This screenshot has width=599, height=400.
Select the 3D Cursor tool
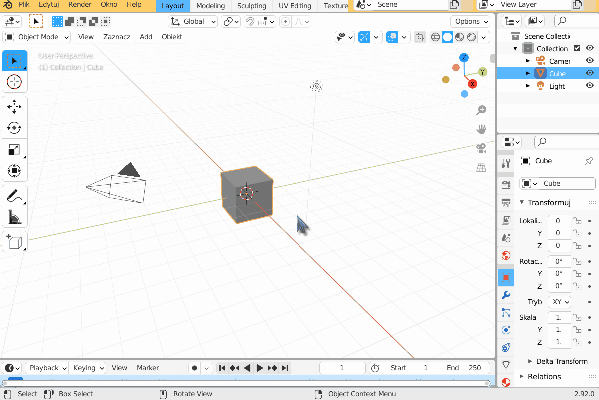click(x=14, y=82)
